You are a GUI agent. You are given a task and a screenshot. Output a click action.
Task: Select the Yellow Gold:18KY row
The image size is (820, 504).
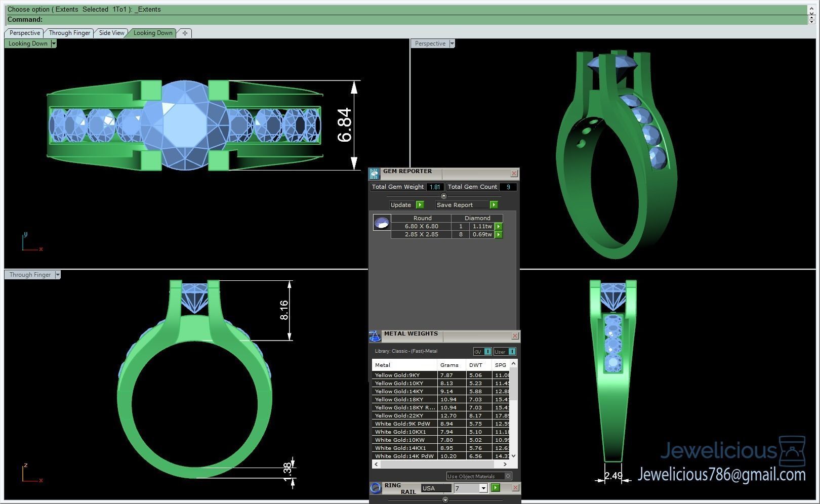pyautogui.click(x=441, y=400)
